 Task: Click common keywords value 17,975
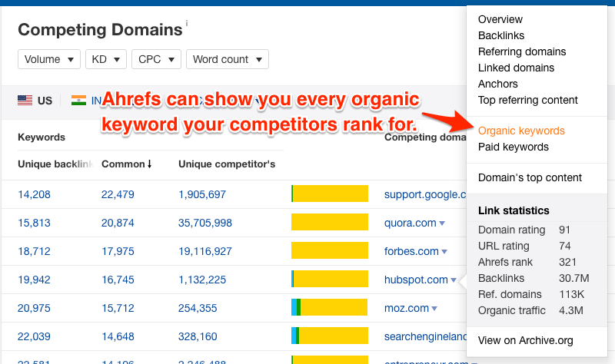(x=118, y=251)
